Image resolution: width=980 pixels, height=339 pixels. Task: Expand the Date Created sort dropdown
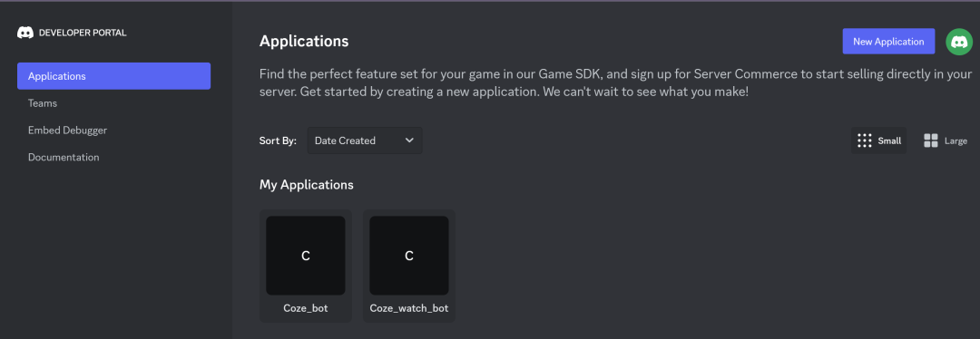click(365, 140)
